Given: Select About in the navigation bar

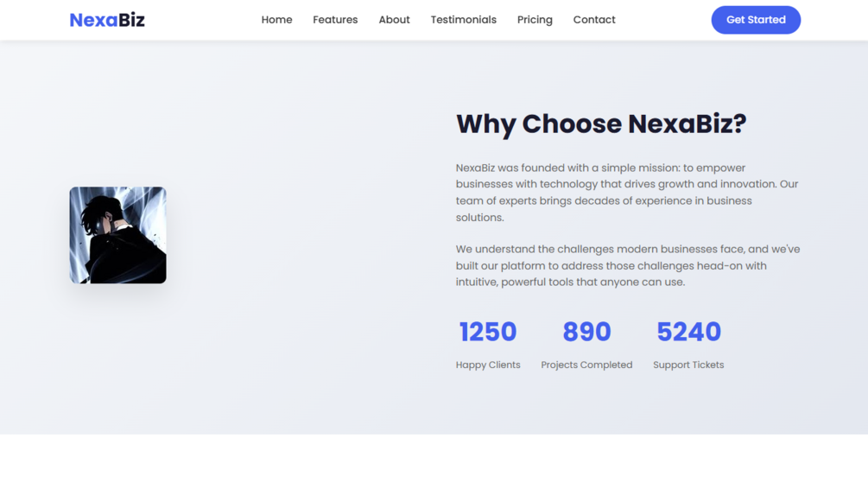Looking at the screenshot, I should pyautogui.click(x=394, y=20).
